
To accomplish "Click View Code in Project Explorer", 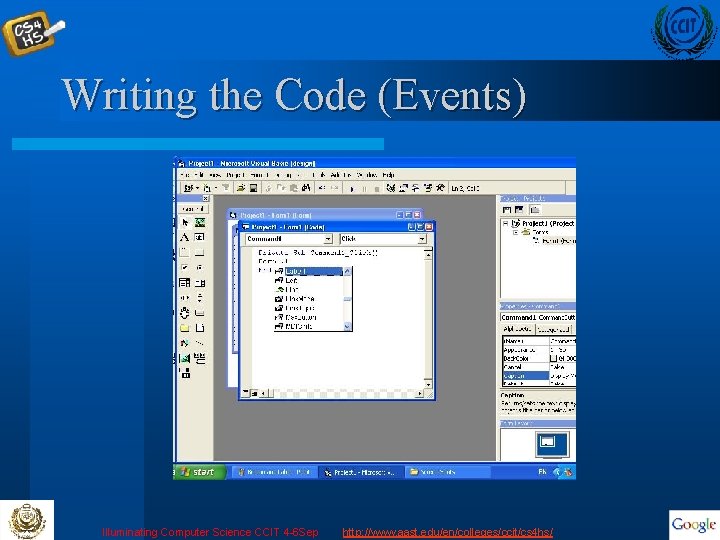I will (x=507, y=210).
